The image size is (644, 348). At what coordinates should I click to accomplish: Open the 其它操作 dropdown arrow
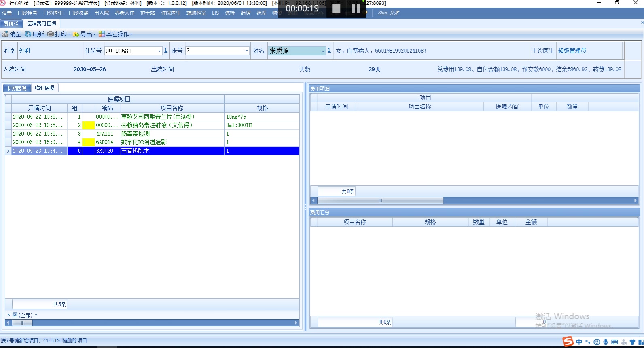tap(131, 34)
